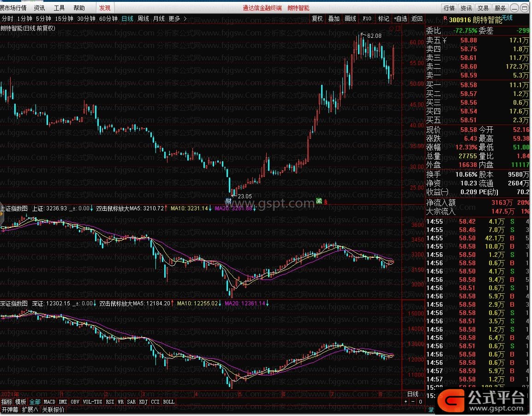532x416 pixels.
Task: Click the 标记 mark button
Action: [x=383, y=18]
